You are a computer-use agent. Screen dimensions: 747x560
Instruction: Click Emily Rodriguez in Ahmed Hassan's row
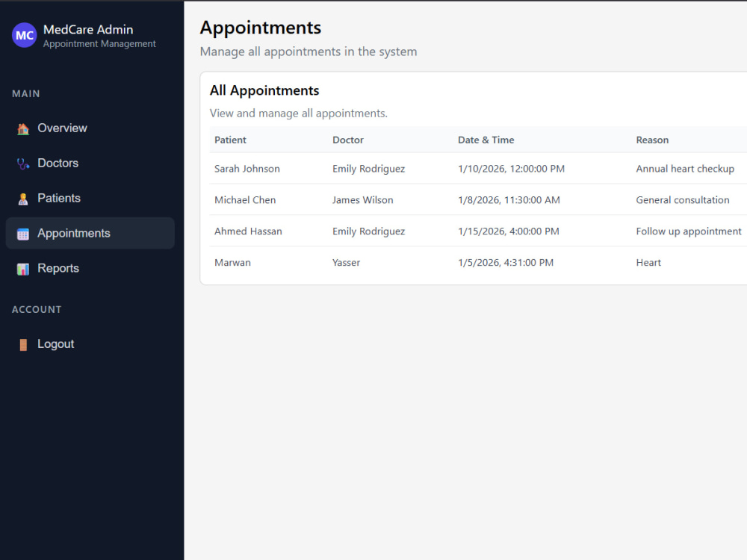(x=369, y=232)
